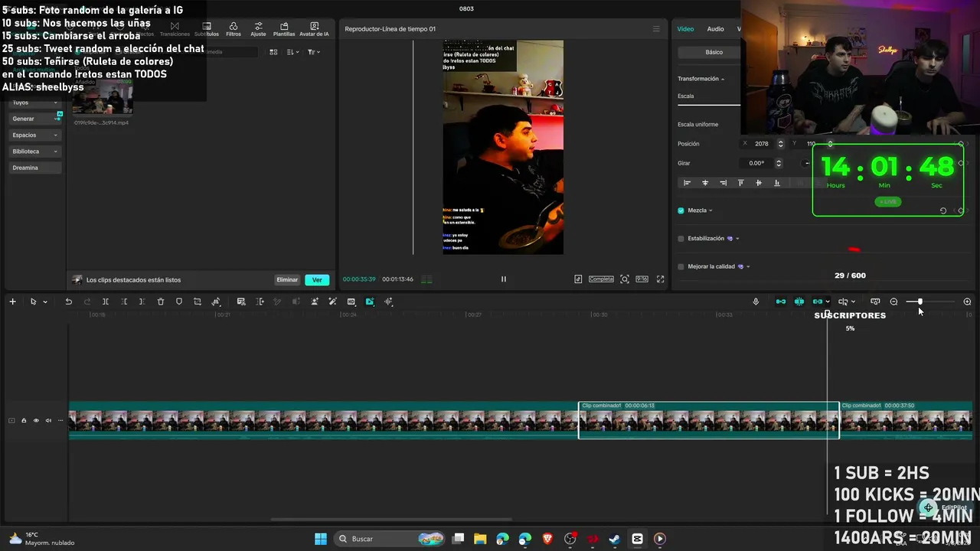Step the Posición X value spinner
The height and width of the screenshot is (551, 980).
[780, 144]
